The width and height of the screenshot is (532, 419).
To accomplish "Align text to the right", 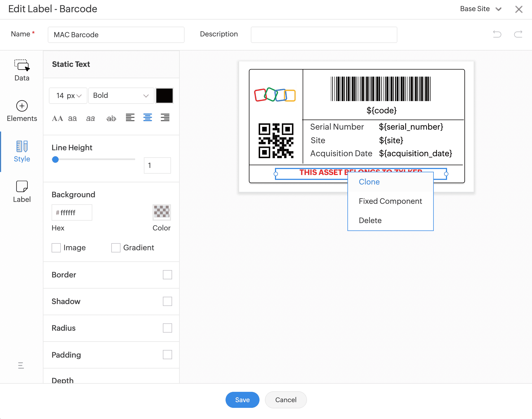I will (x=165, y=118).
